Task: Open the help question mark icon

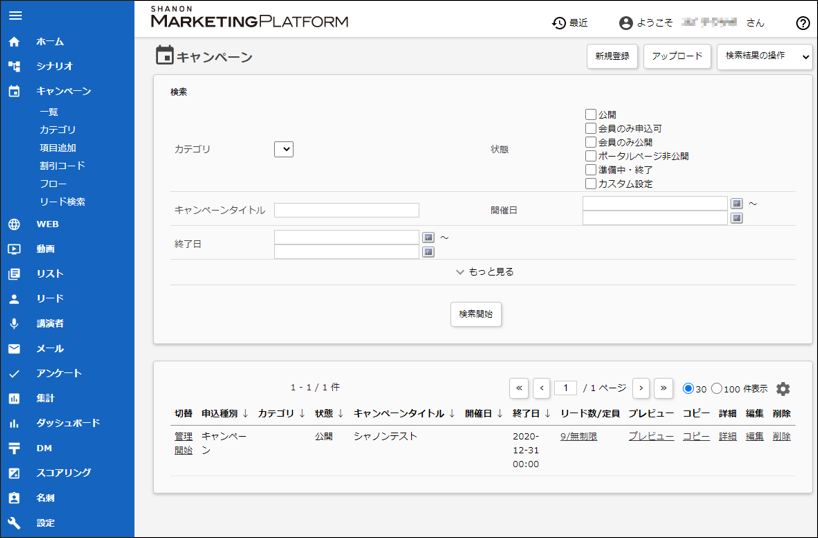Action: [x=803, y=23]
